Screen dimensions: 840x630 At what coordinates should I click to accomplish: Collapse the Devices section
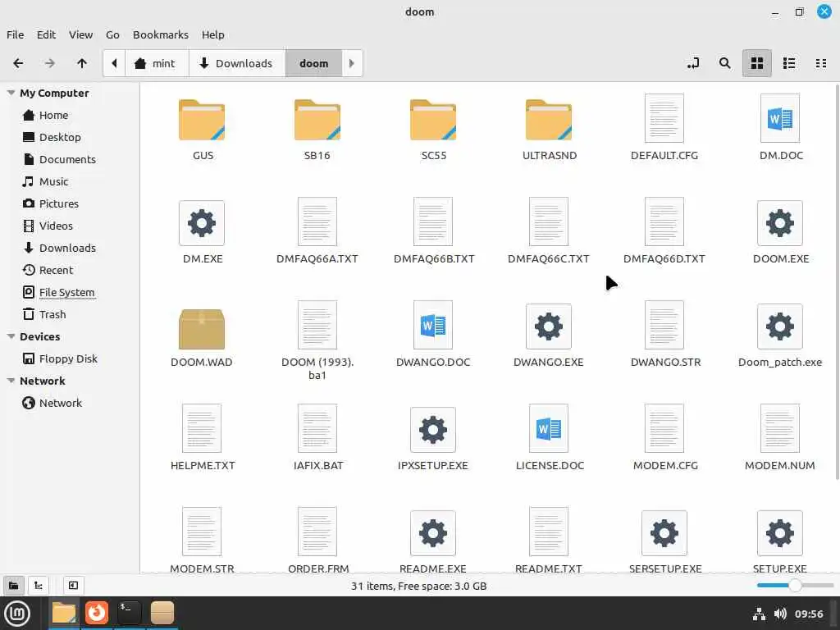coord(11,336)
